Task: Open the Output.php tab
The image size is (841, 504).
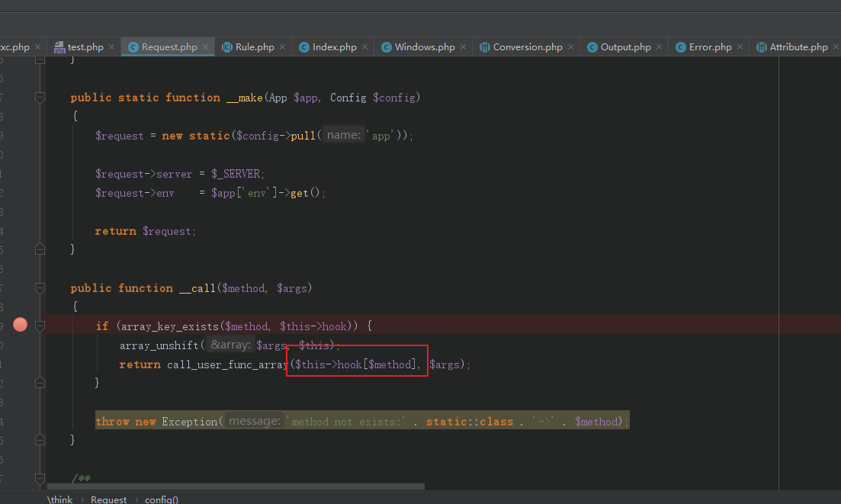Action: coord(624,47)
